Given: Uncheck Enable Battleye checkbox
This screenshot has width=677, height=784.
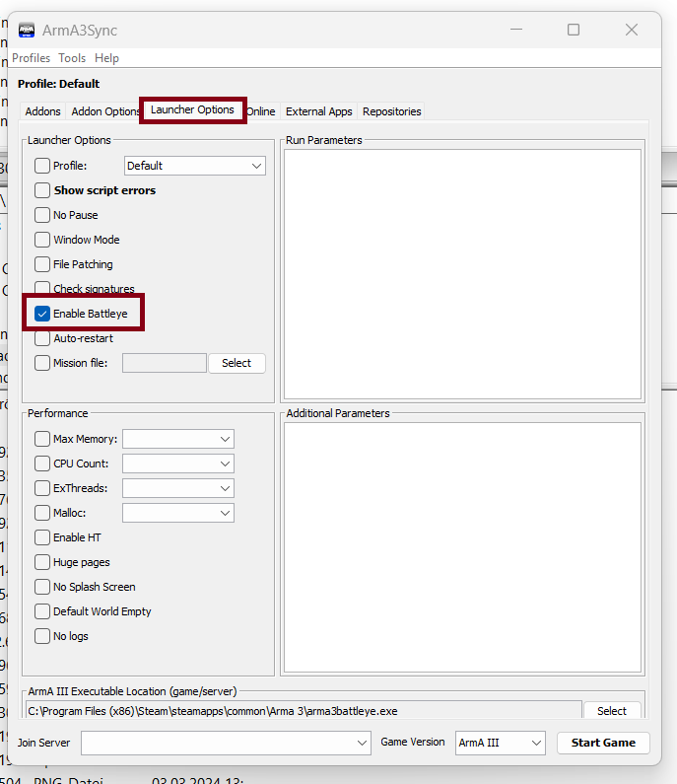Looking at the screenshot, I should [42, 314].
